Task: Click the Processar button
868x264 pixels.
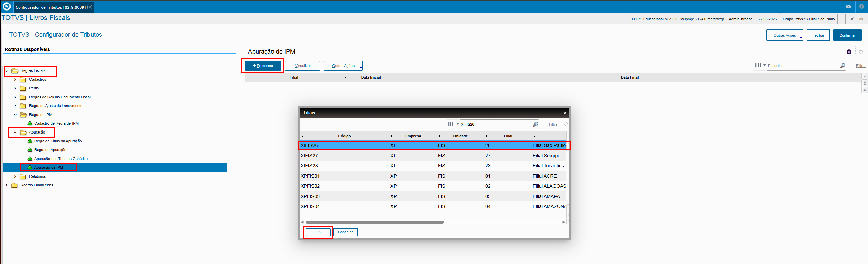Action: click(x=263, y=66)
